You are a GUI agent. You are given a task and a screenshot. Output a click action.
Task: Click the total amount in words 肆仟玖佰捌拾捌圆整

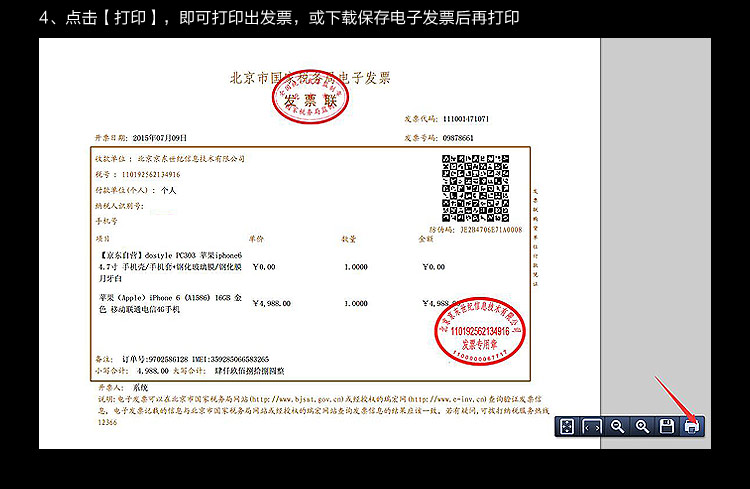point(249,371)
